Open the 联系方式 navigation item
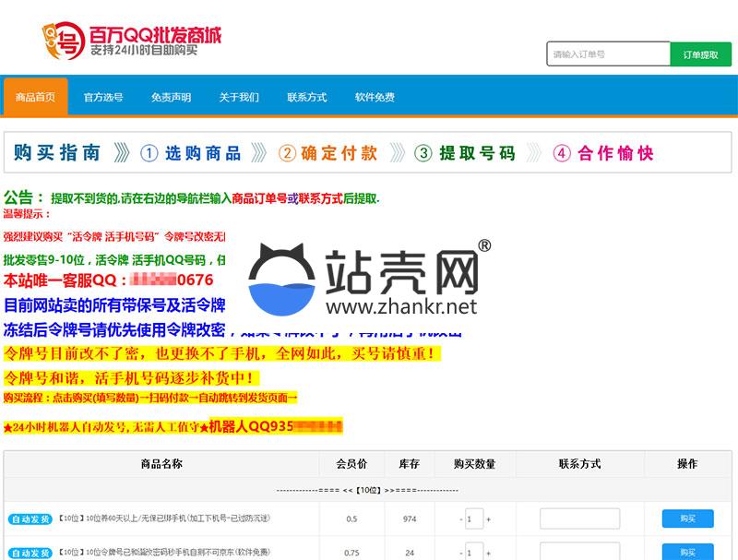This screenshot has width=738, height=560. click(307, 97)
